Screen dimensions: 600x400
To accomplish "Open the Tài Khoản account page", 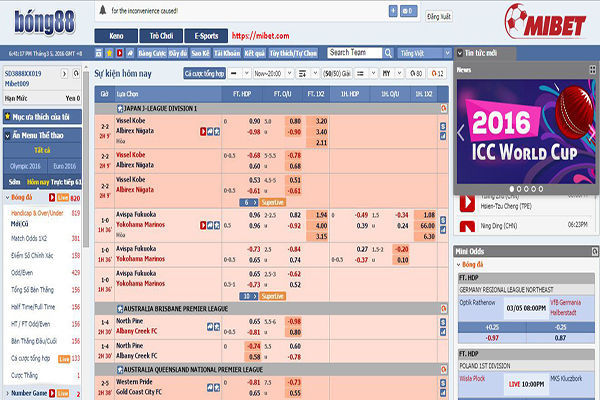I will point(227,53).
